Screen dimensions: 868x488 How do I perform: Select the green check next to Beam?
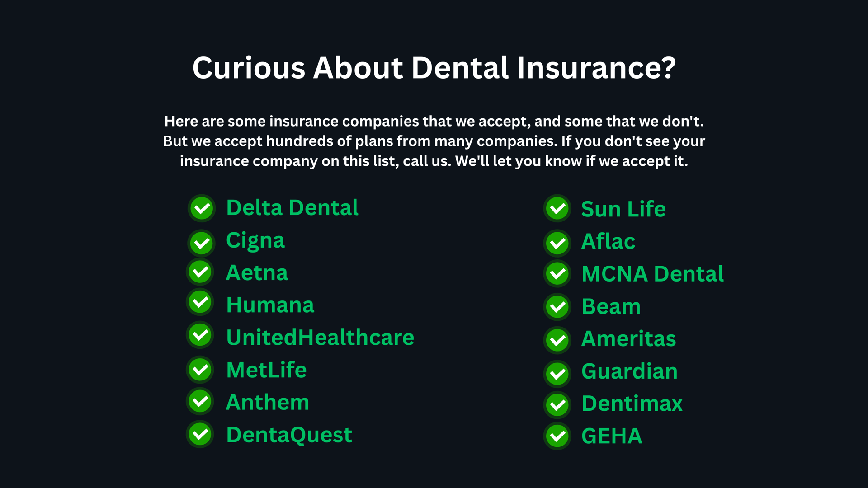557,307
